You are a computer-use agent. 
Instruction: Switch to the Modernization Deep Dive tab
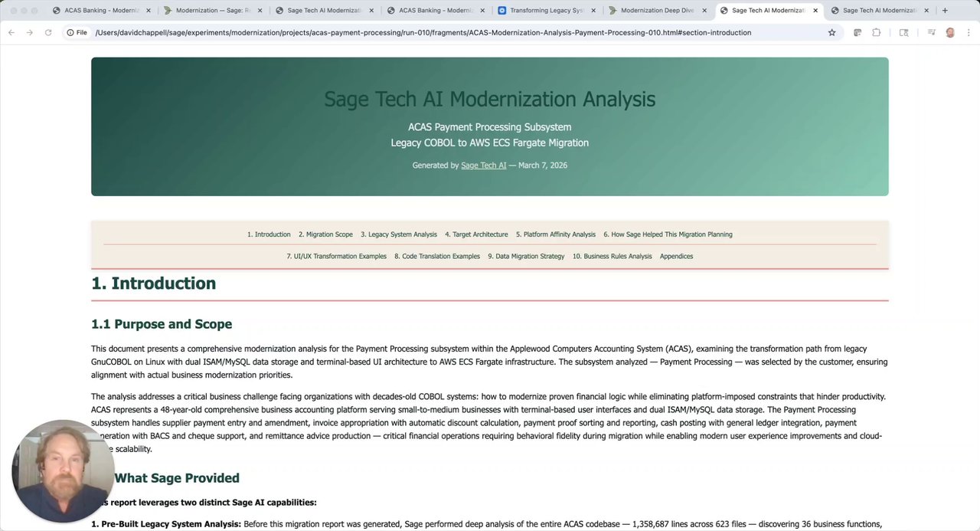pyautogui.click(x=657, y=11)
